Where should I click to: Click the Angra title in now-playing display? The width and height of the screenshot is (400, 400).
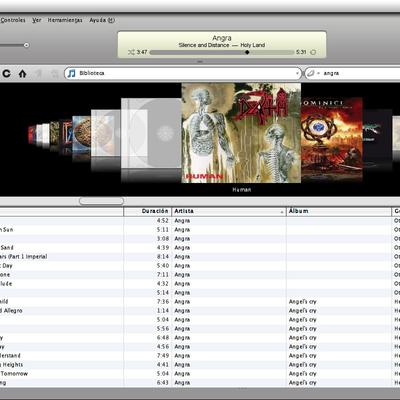[222, 38]
